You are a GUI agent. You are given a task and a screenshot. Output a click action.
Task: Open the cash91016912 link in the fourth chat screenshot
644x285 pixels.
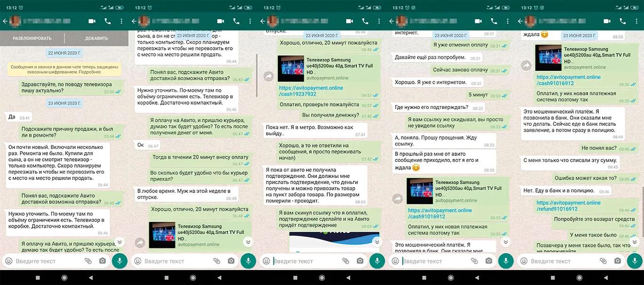[x=440, y=214]
